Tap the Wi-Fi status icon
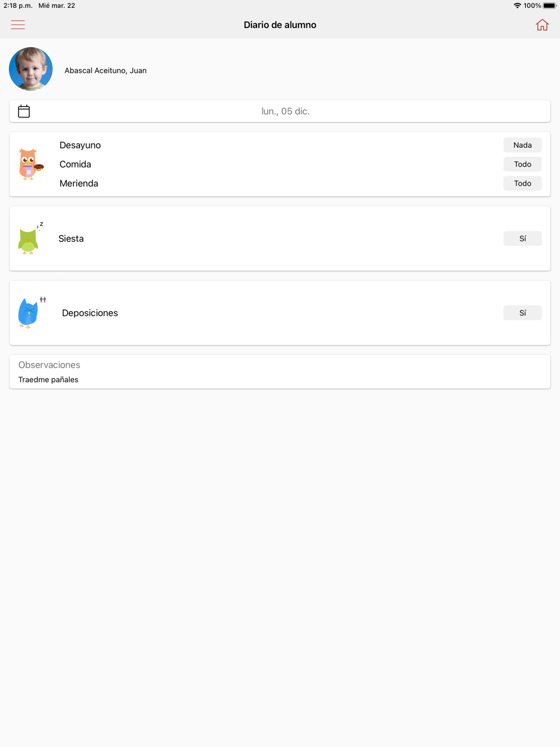This screenshot has height=747, width=560. [517, 6]
